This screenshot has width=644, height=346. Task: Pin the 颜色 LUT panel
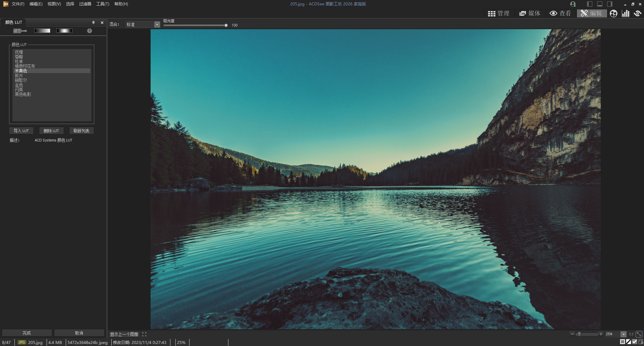pos(93,22)
